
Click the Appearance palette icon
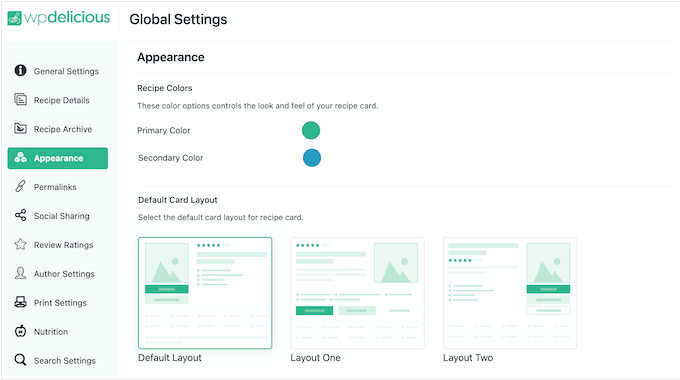click(20, 157)
